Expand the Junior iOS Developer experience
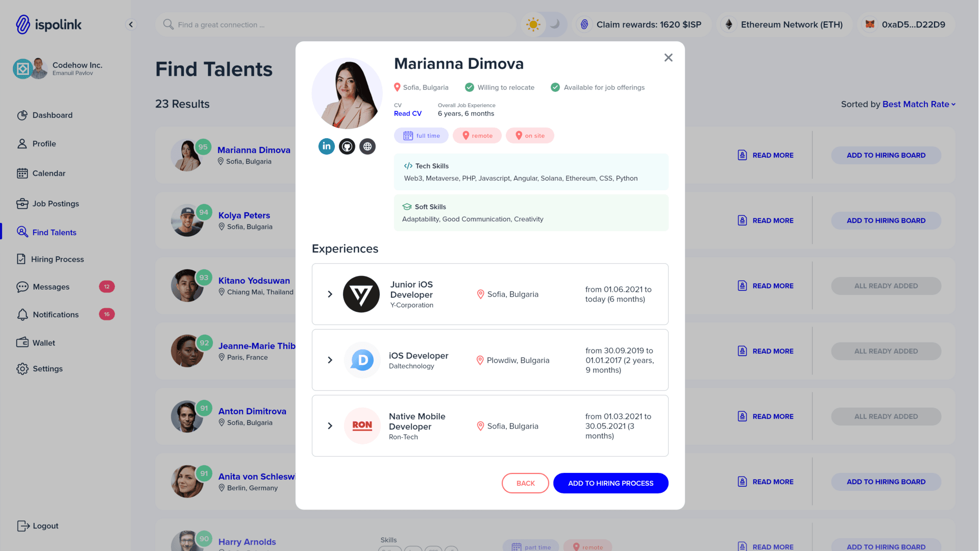 click(x=330, y=294)
